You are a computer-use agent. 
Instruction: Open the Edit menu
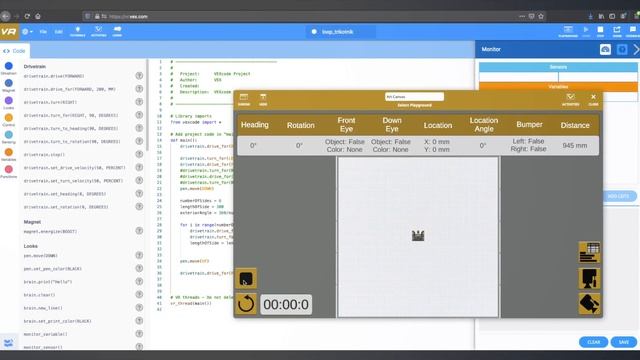59,31
